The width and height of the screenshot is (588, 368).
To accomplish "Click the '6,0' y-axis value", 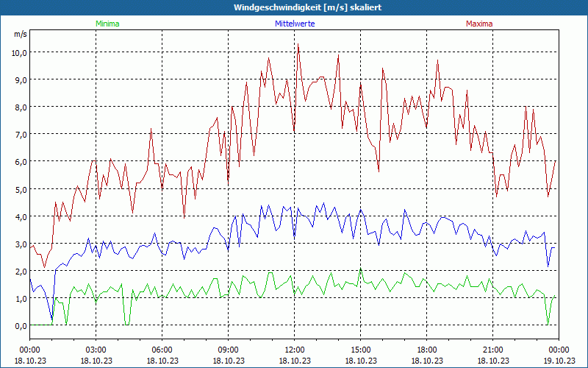I will tap(21, 162).
